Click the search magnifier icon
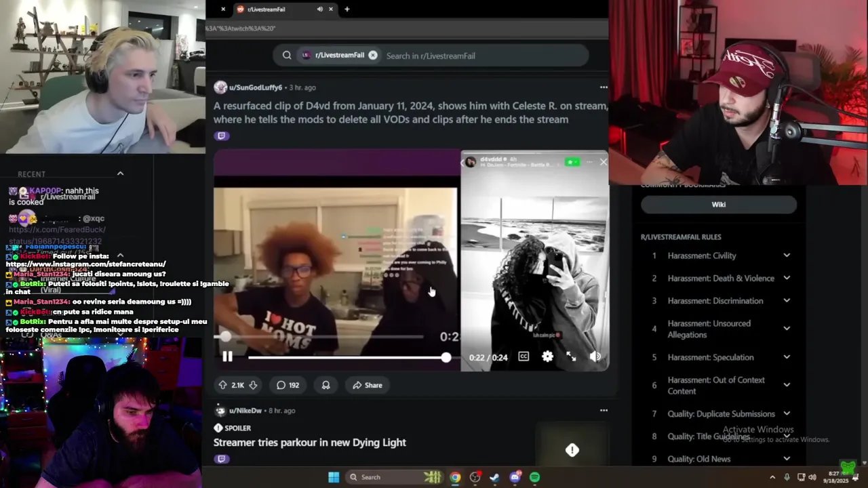Viewport: 868px width, 488px height. pyautogui.click(x=287, y=56)
